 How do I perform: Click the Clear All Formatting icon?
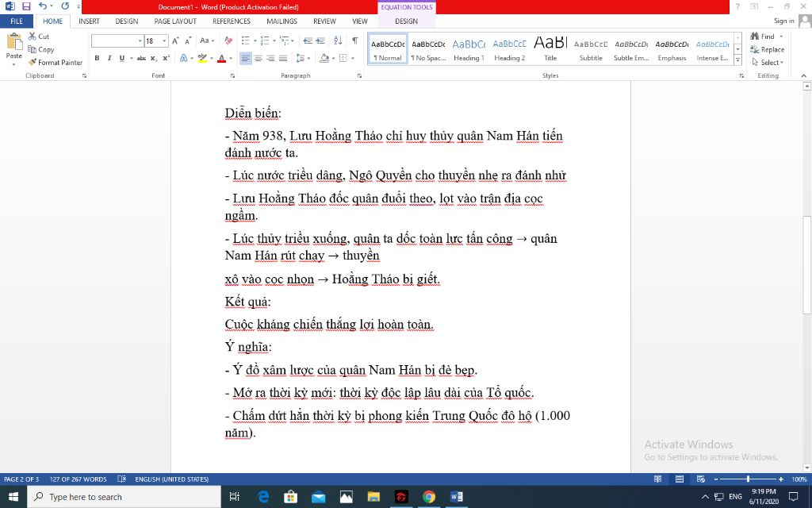point(227,41)
